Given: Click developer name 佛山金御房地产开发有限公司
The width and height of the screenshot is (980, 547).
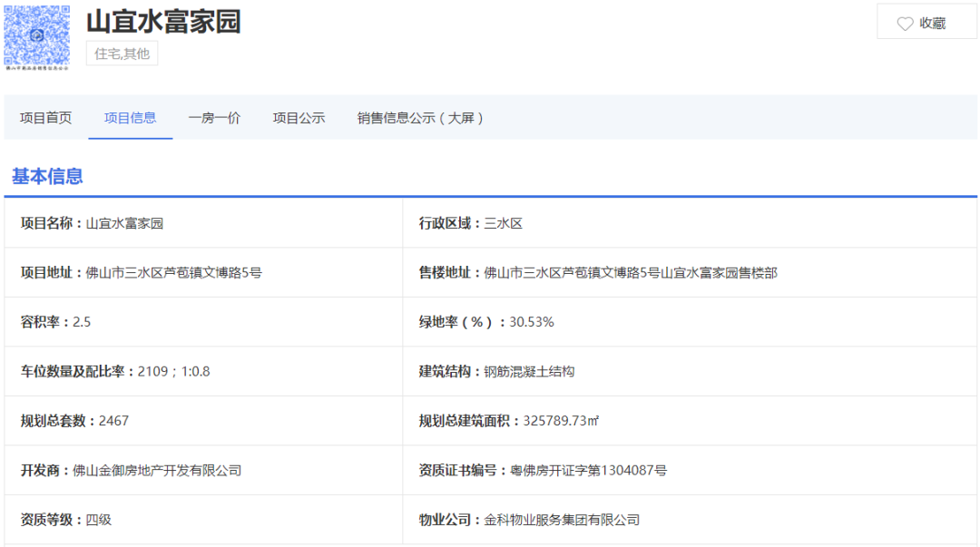Looking at the screenshot, I should click(x=157, y=470).
